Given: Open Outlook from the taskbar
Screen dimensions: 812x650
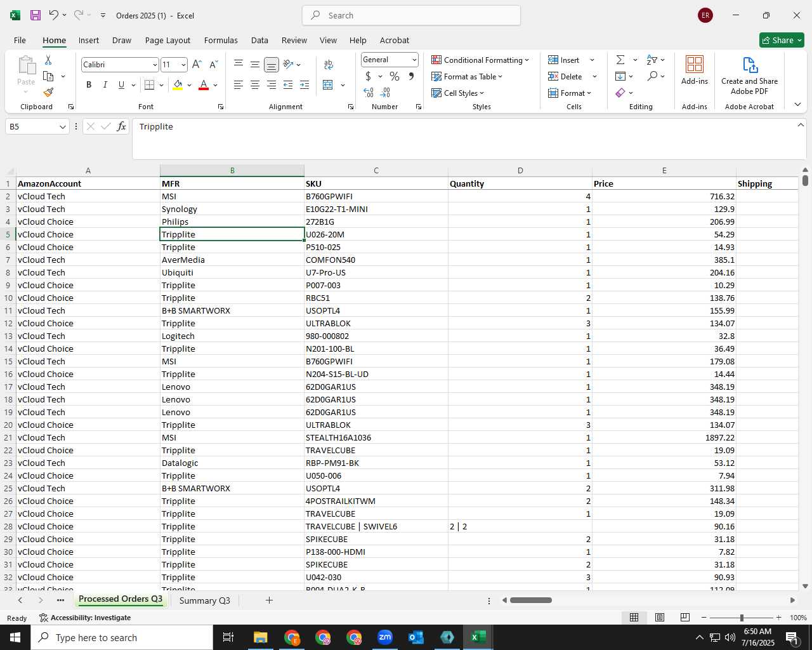Looking at the screenshot, I should (416, 637).
